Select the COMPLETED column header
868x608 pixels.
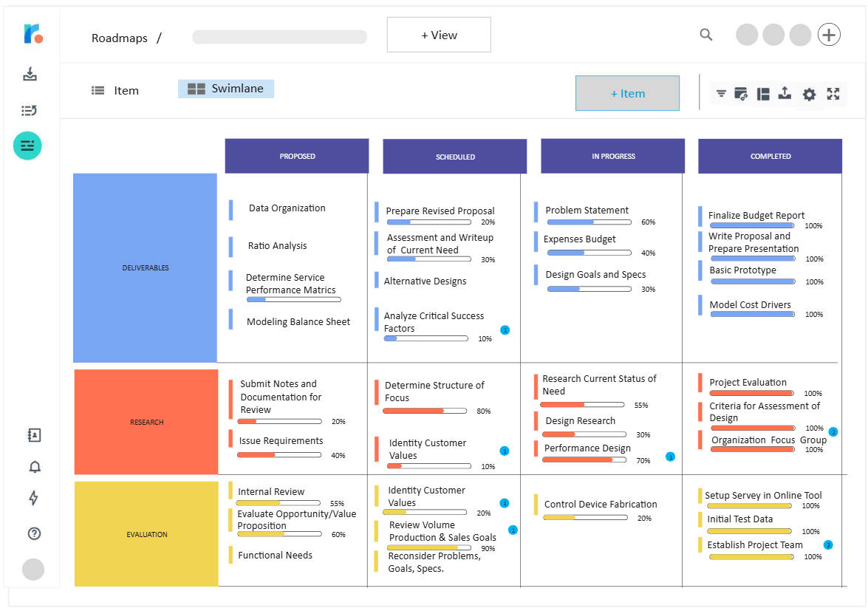tap(770, 156)
